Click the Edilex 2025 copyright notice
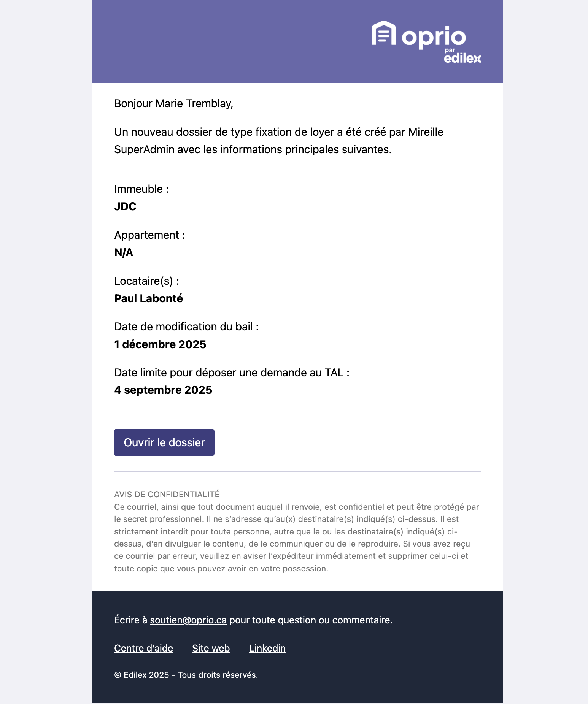This screenshot has width=588, height=704. coord(186,675)
